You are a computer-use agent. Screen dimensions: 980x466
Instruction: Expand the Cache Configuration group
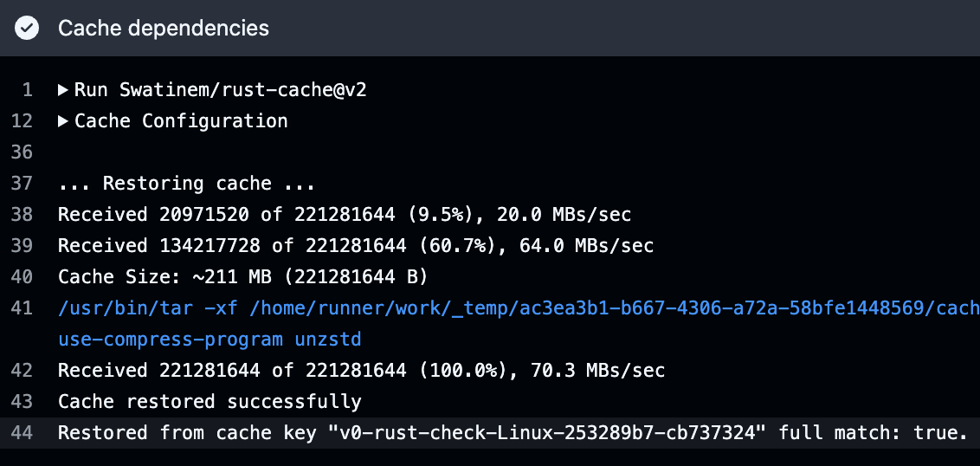pyautogui.click(x=173, y=120)
